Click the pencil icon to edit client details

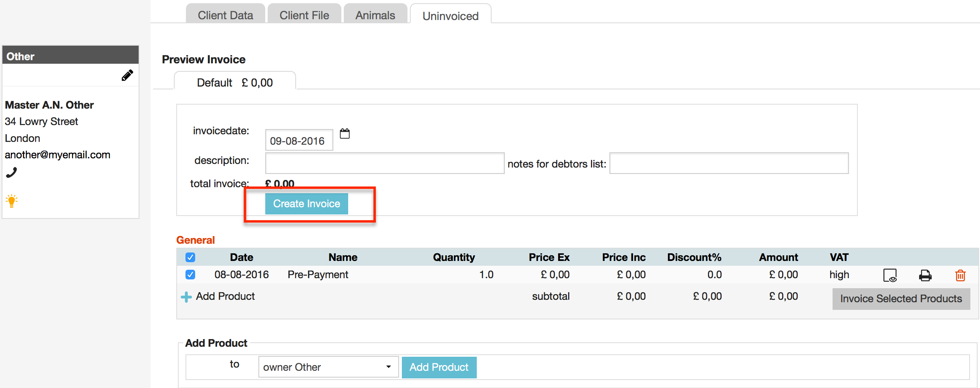[x=127, y=75]
